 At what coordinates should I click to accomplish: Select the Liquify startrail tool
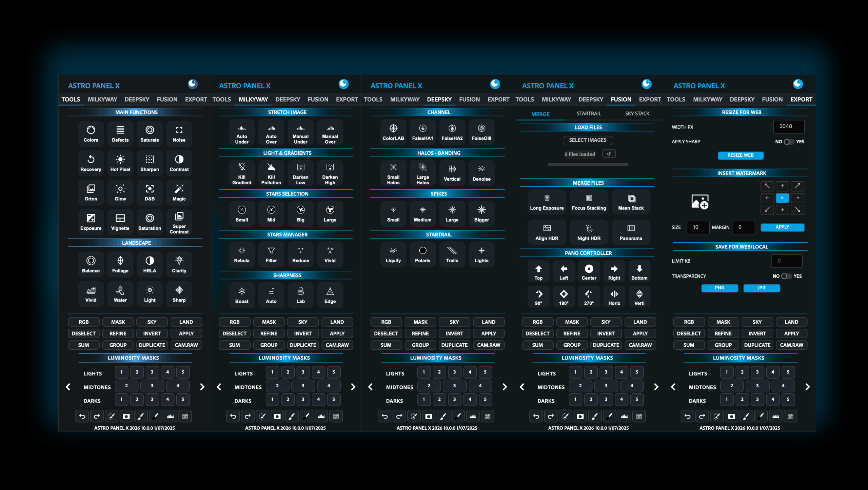(393, 254)
